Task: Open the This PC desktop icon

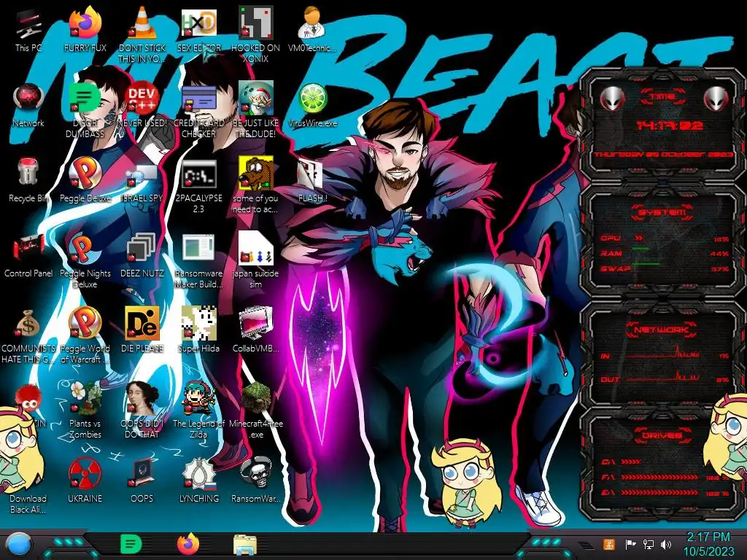Action: pyautogui.click(x=28, y=29)
